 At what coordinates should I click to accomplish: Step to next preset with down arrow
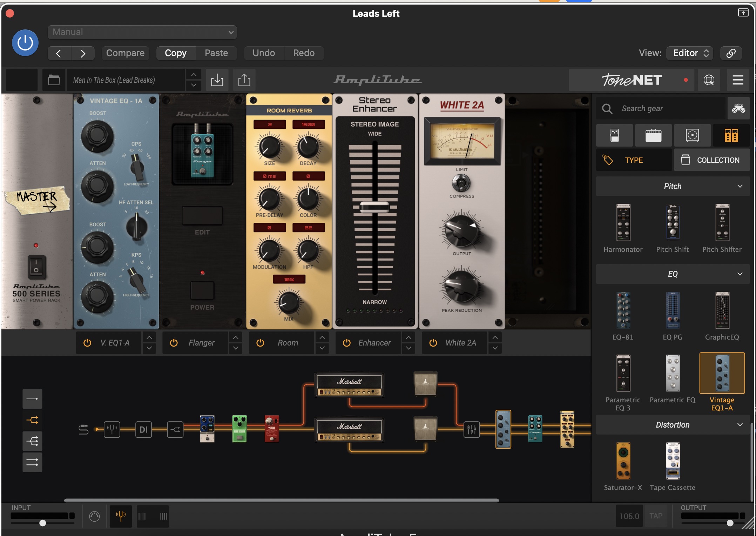[x=194, y=85]
